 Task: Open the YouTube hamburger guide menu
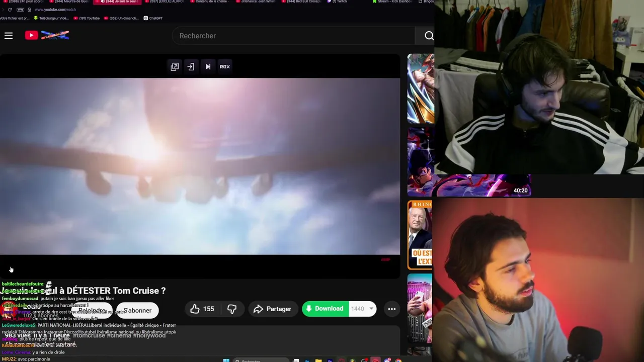(x=9, y=36)
